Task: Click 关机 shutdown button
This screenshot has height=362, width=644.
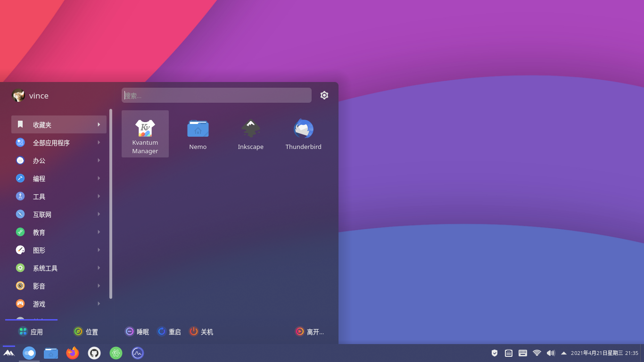Action: (x=201, y=331)
